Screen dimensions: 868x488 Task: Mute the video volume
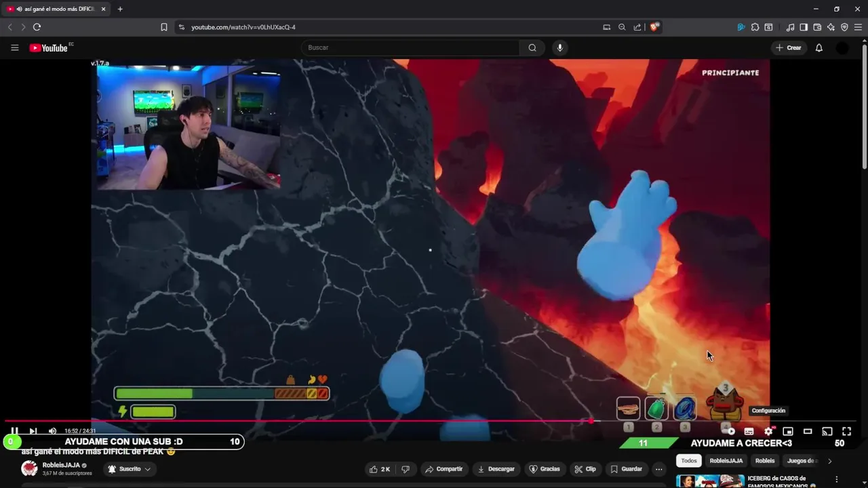52,431
